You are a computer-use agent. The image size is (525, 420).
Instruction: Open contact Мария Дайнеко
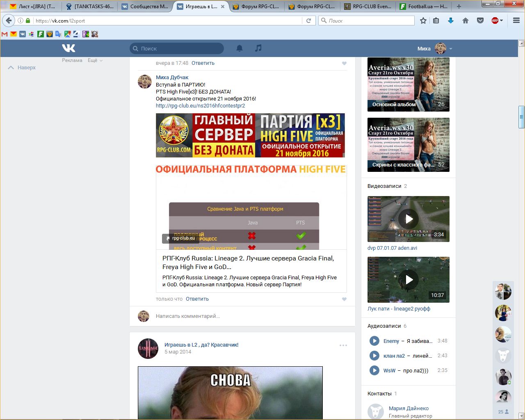(409, 409)
